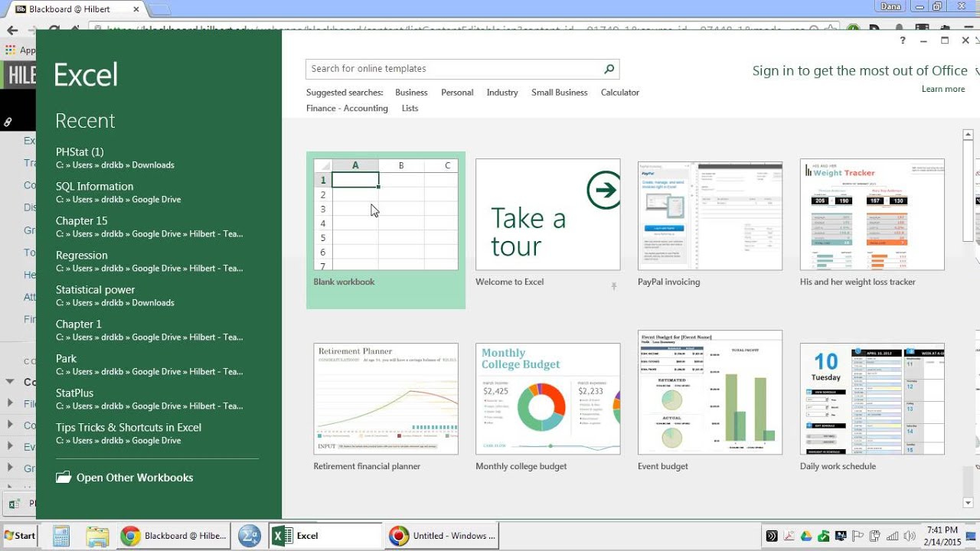Click the Chrome back arrow button
This screenshot has height=551, width=980.
12,30
